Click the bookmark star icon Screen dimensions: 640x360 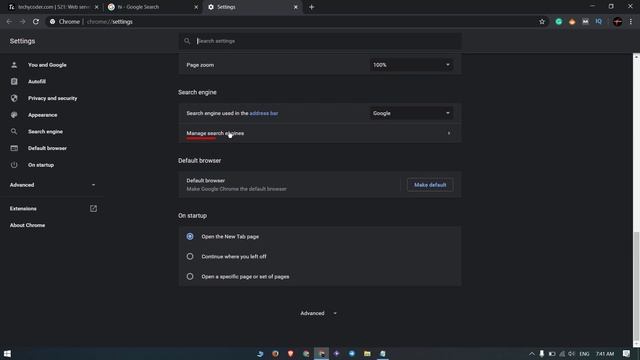[542, 22]
